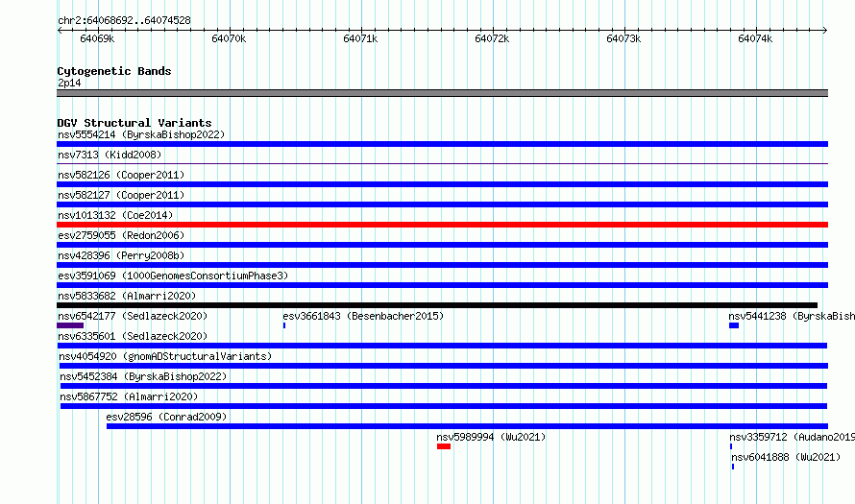
Task: Click the nsv582126 (Cooper2011) label
Action: (121, 175)
